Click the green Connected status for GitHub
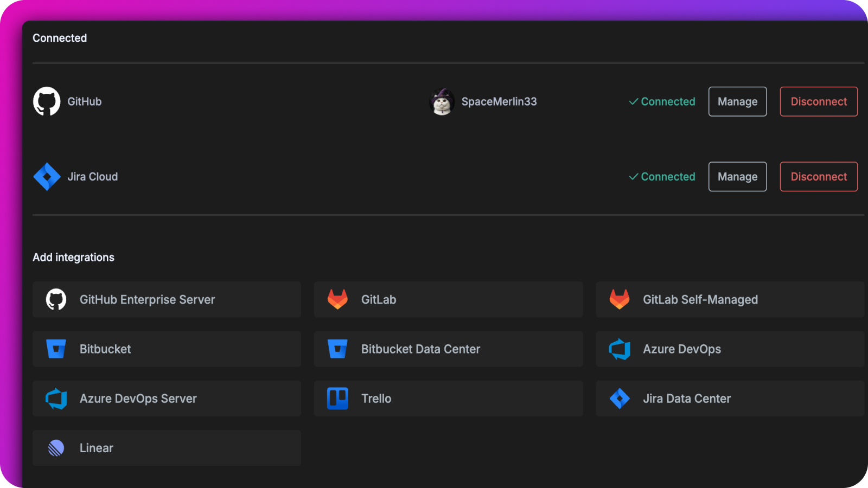 tap(662, 101)
